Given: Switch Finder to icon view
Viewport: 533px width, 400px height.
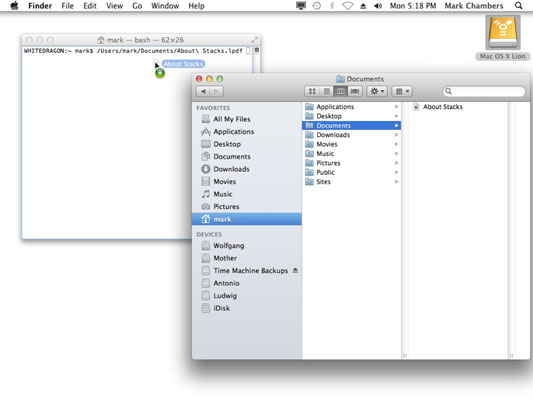Looking at the screenshot, I should (312, 91).
